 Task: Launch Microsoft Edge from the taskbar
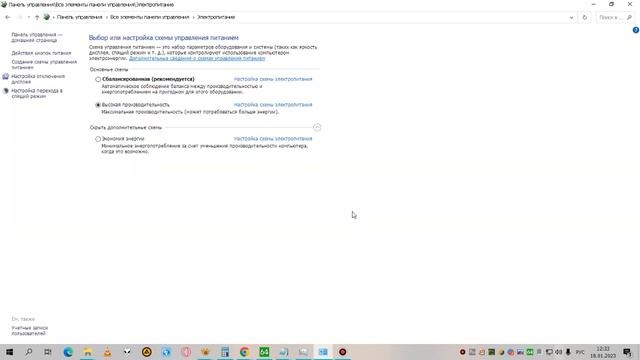point(68,352)
